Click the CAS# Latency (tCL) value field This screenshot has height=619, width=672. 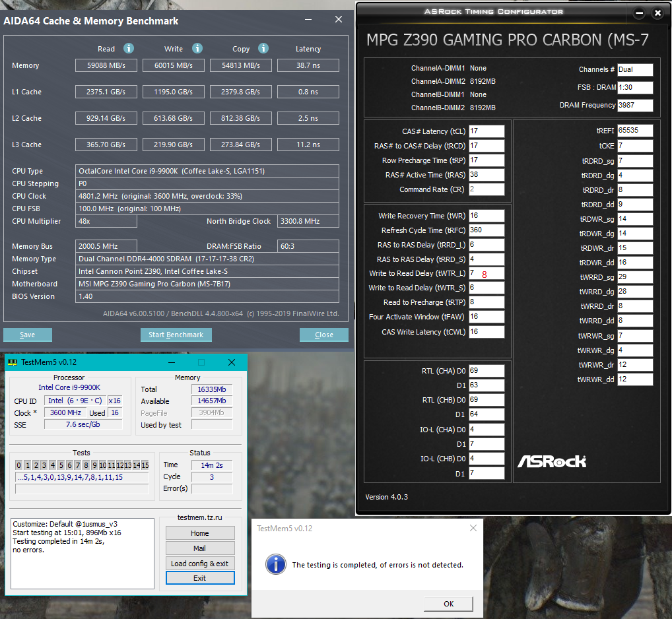(x=487, y=131)
